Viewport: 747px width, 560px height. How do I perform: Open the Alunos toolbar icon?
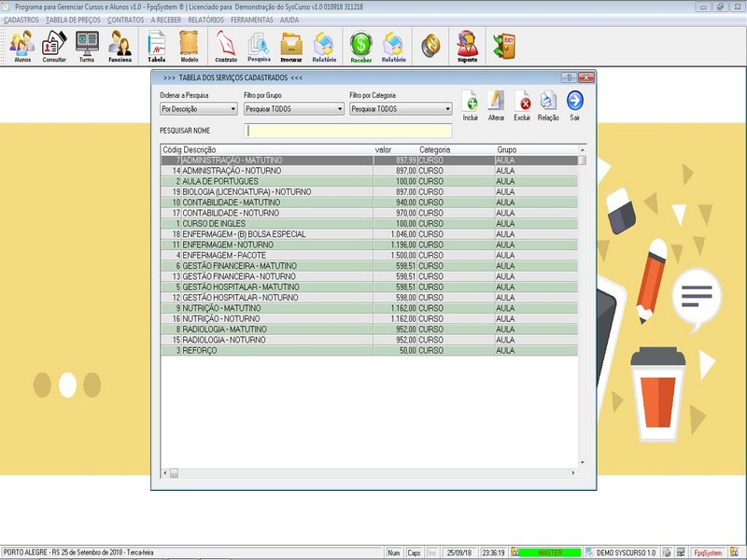tap(22, 44)
